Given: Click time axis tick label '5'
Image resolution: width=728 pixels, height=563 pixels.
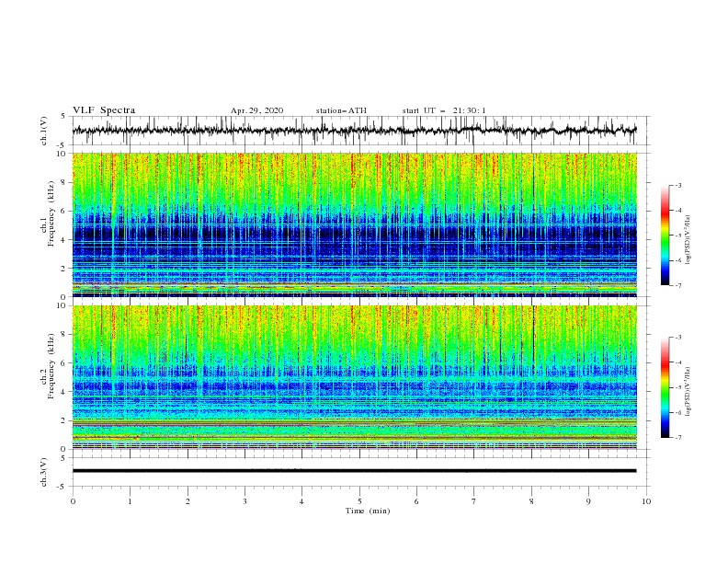Looking at the screenshot, I should [x=359, y=501].
